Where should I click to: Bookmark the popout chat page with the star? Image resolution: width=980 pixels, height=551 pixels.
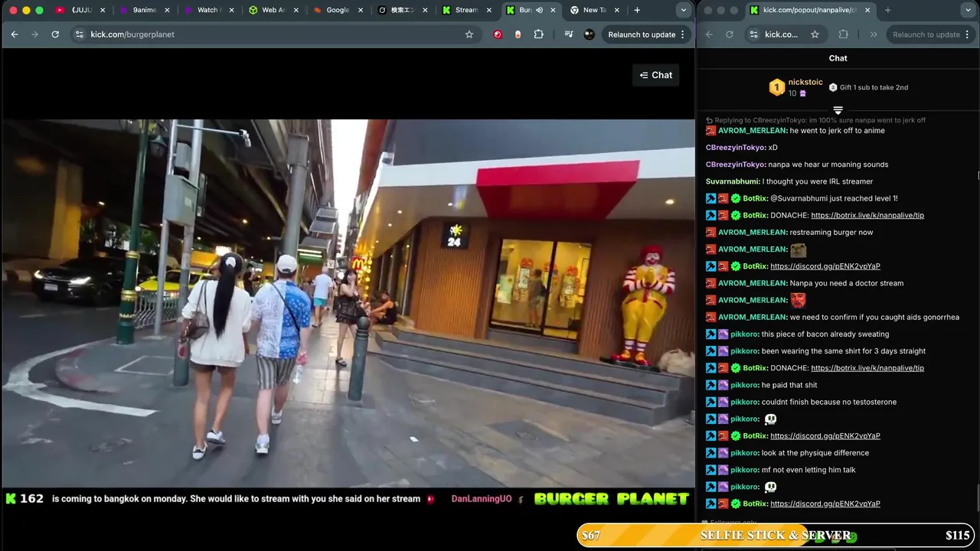[815, 34]
